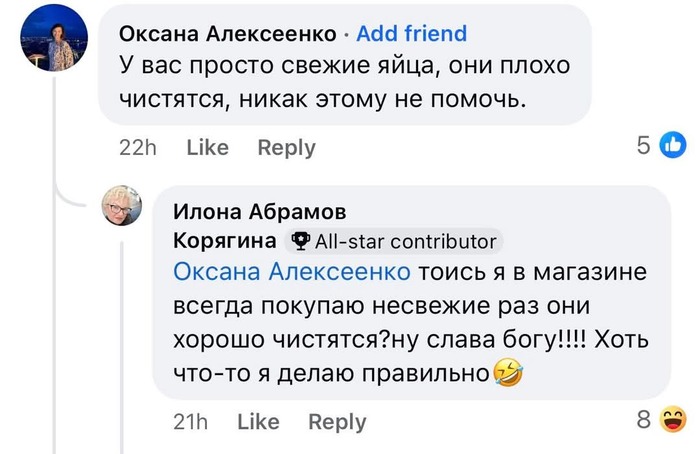The height and width of the screenshot is (454, 700).
Task: Click the Корягина surname in the reply header
Action: pos(225,241)
